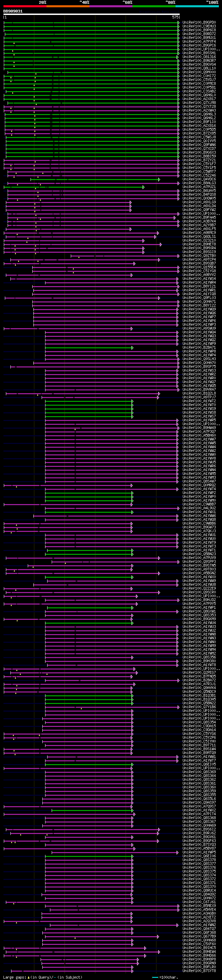Select the UniRef100_C5XF60 label
The width and height of the screenshot is (222, 980).
[199, 944]
